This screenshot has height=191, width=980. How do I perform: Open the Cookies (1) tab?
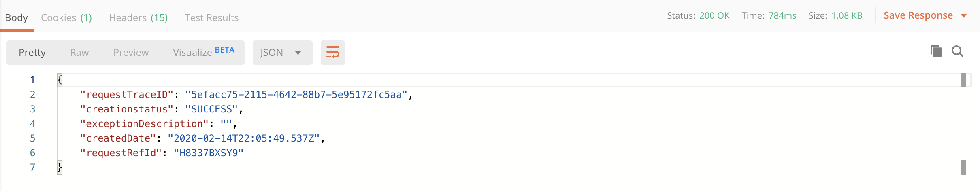point(66,18)
